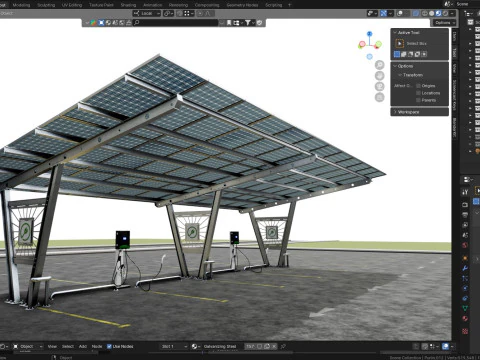
Task: Toggle perspective/orthographic grid button
Action: (x=380, y=97)
